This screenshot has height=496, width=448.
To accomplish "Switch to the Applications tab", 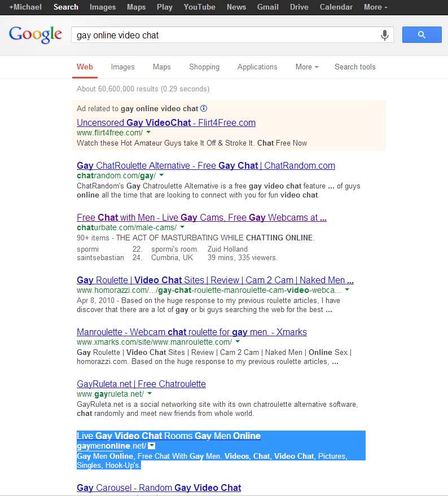I will pos(257,67).
